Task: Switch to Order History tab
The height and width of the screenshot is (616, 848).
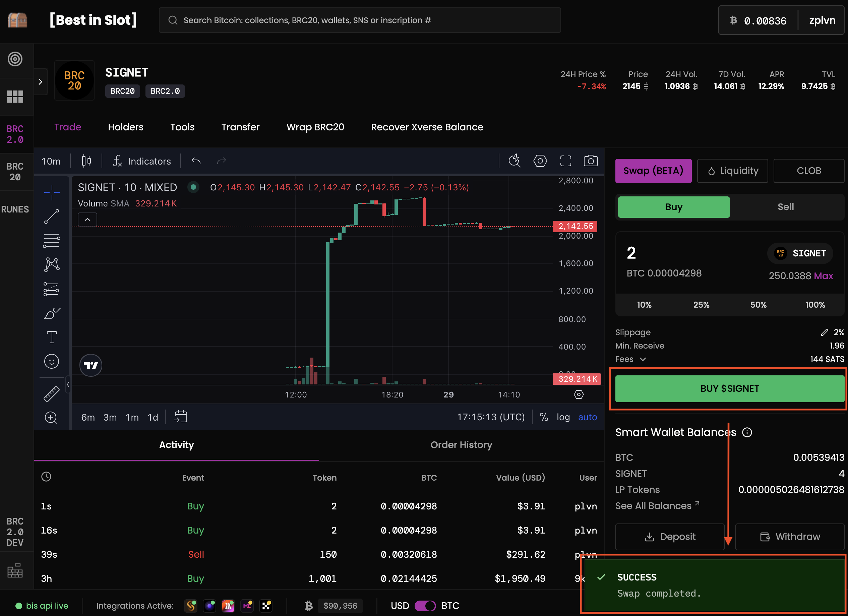Action: pyautogui.click(x=461, y=445)
